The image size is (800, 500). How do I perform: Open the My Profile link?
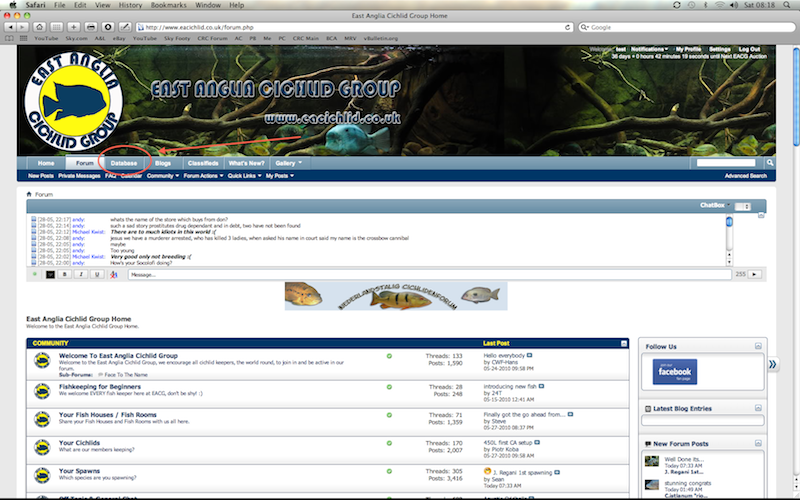(688, 49)
